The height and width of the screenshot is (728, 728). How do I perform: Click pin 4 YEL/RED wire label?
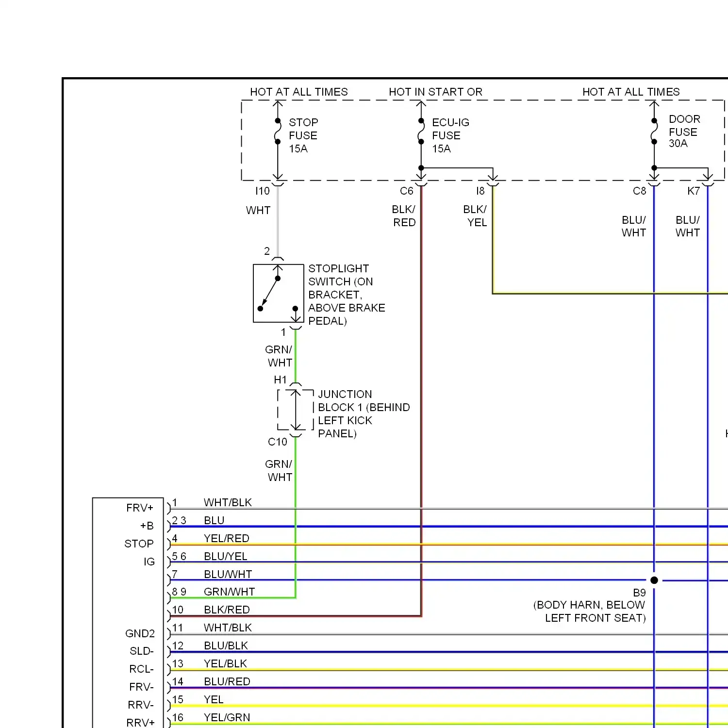click(x=227, y=538)
